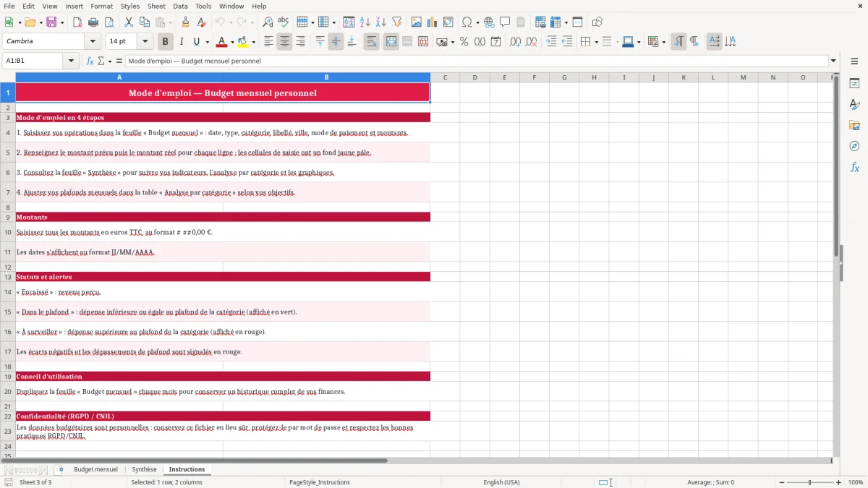Open the Data menu
Image resolution: width=868 pixels, height=488 pixels.
click(x=180, y=6)
